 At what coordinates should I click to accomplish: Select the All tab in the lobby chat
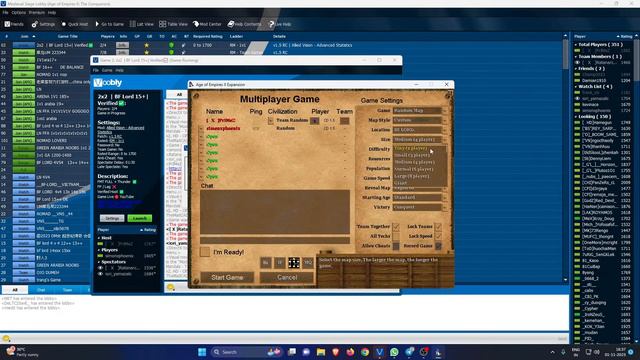[15, 290]
